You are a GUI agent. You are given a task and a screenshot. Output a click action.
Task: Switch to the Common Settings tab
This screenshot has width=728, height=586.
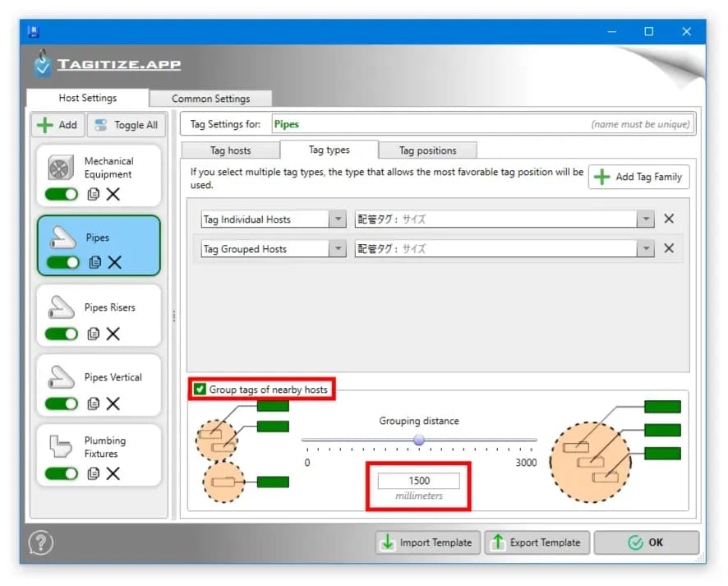(x=211, y=99)
